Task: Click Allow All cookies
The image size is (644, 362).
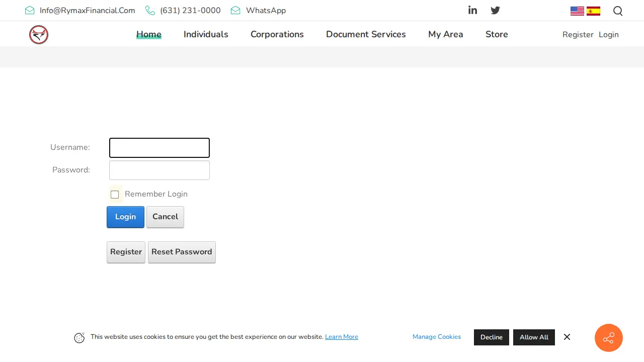Action: [534, 337]
